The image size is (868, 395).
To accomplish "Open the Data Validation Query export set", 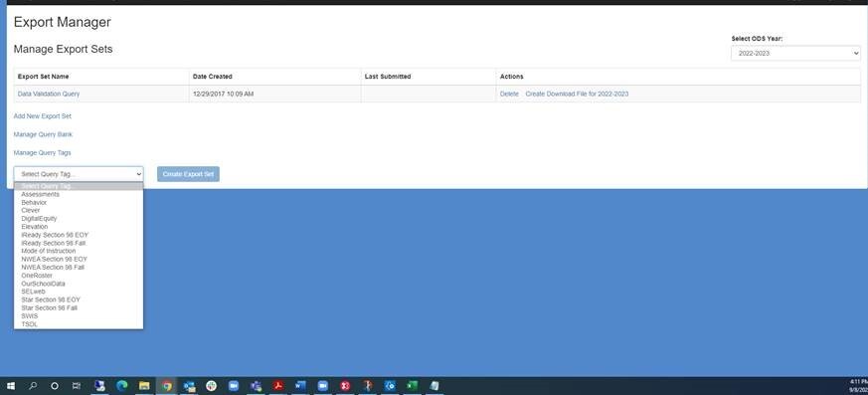I will 49,95.
